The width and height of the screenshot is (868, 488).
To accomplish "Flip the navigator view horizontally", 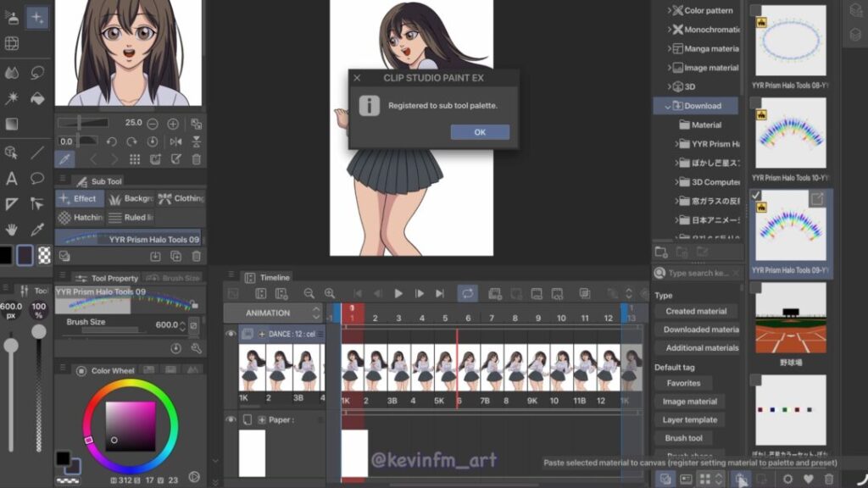I will pos(176,141).
